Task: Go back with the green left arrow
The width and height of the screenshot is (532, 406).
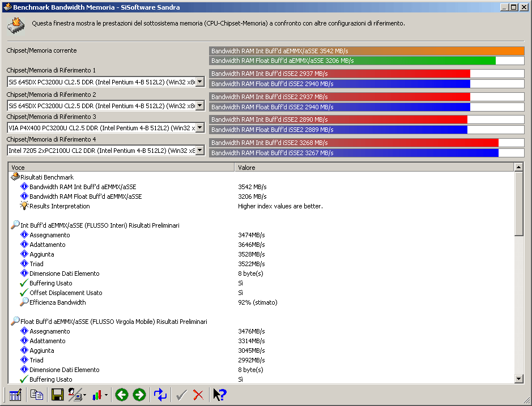Action: [122, 395]
